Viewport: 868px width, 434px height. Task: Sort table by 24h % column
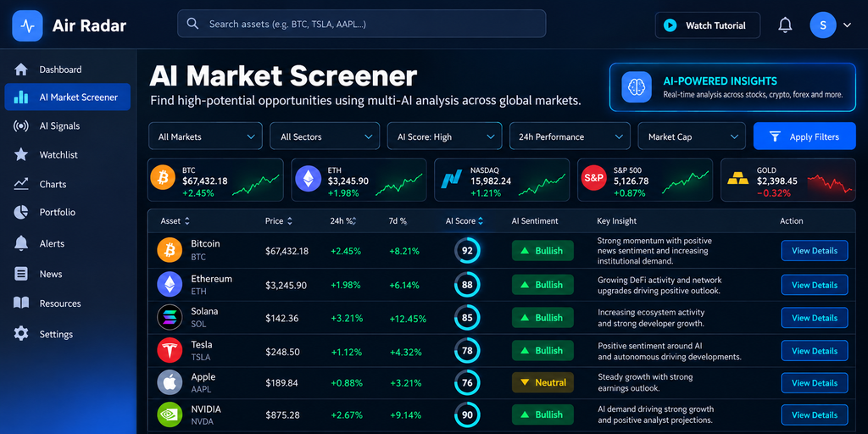click(x=343, y=221)
